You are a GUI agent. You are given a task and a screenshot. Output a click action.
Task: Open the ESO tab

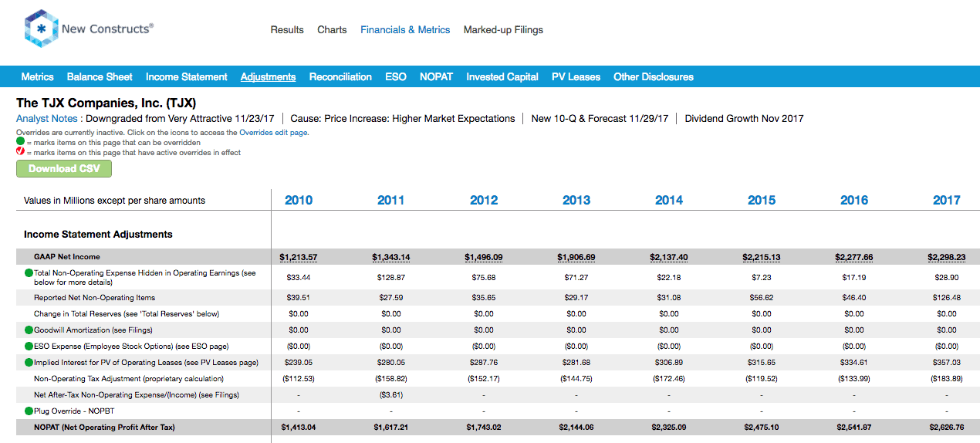click(x=396, y=76)
